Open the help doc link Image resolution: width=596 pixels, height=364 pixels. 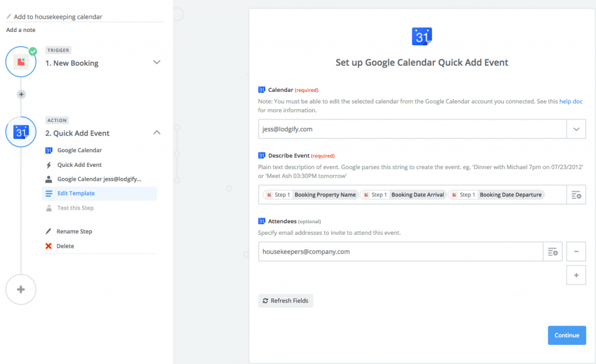[570, 101]
